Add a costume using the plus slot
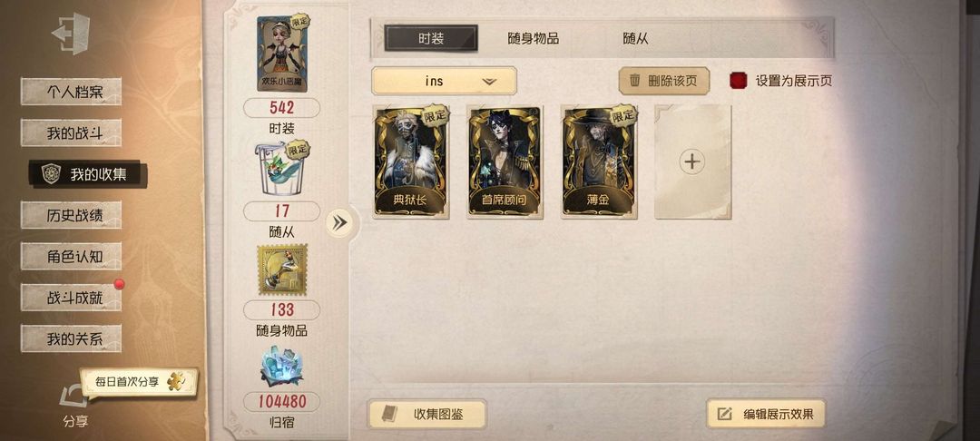This screenshot has height=441, width=980. click(692, 162)
